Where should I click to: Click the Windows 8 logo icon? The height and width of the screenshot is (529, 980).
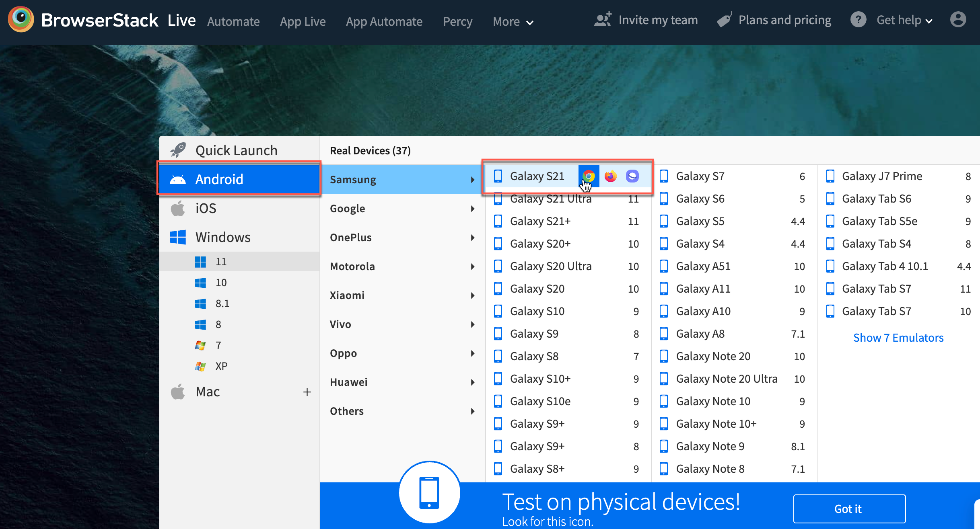click(200, 324)
